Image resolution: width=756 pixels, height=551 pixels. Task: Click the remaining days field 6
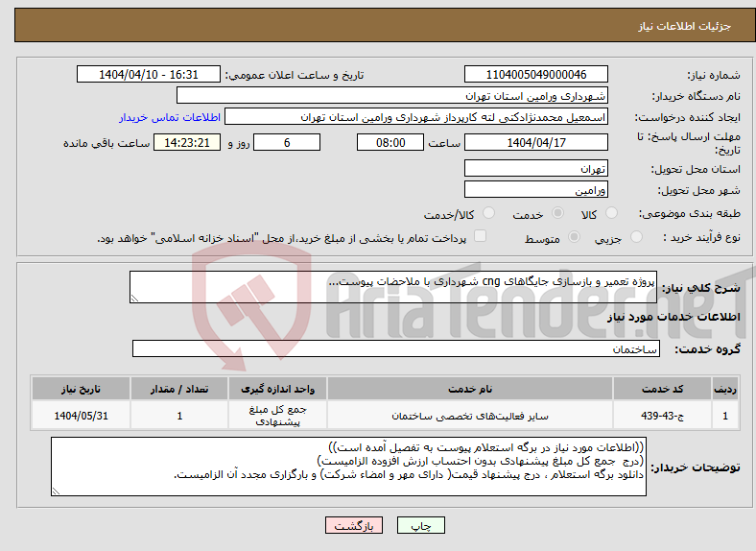point(287,142)
